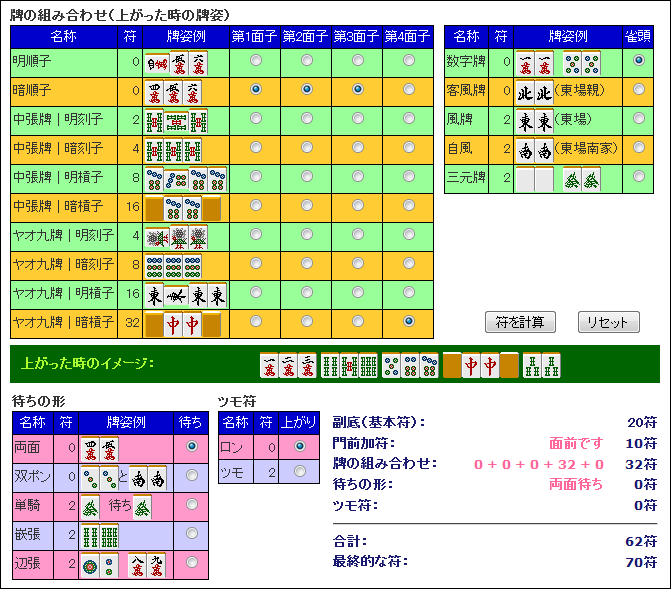Select 中張牌 明槓子 for 第1面子

pyautogui.click(x=256, y=176)
